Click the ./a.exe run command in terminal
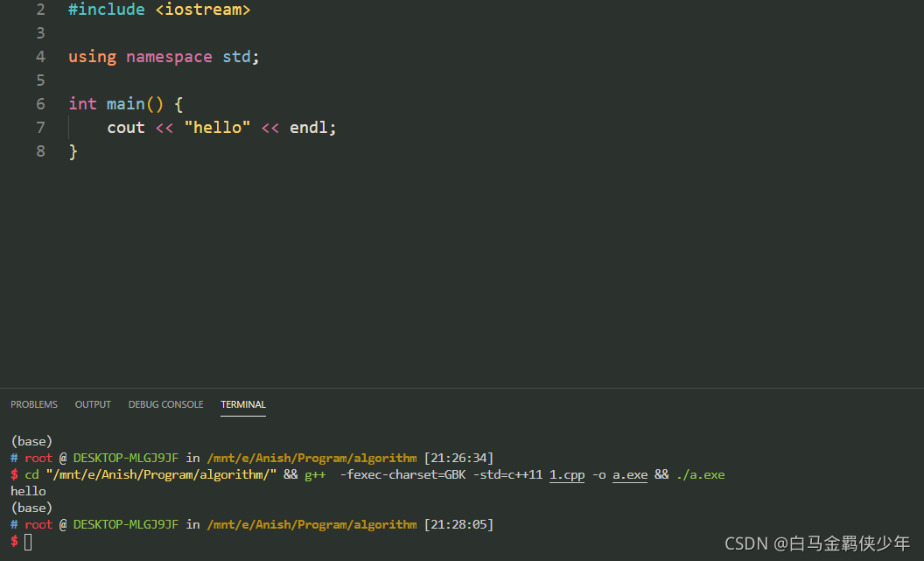The height and width of the screenshot is (561, 924). (x=700, y=475)
